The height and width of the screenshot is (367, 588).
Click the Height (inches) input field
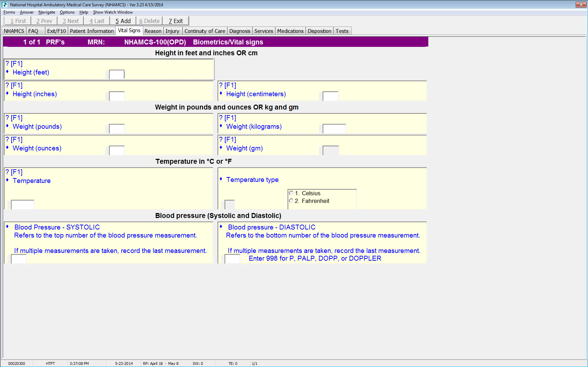pos(117,96)
